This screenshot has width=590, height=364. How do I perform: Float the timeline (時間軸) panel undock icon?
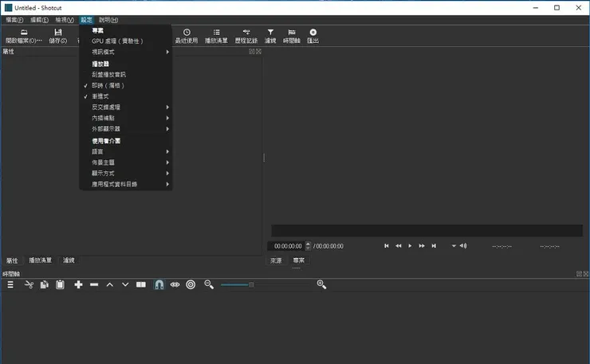coord(579,274)
